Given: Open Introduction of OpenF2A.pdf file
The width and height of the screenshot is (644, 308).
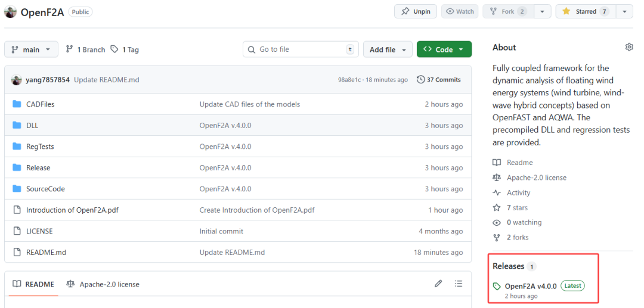Looking at the screenshot, I should coord(72,210).
